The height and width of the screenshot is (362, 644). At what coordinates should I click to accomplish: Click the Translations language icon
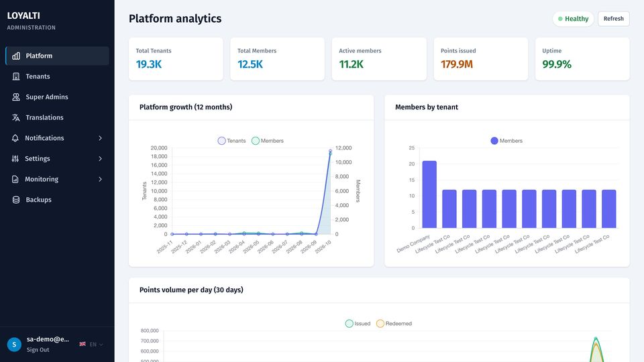pos(16,117)
